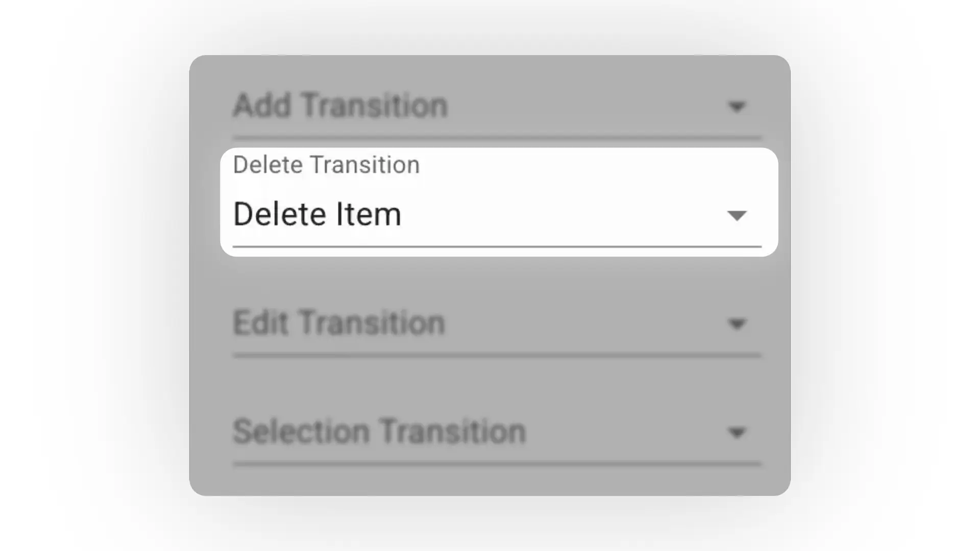The width and height of the screenshot is (980, 551).
Task: Select the Delete Item option
Action: (317, 214)
